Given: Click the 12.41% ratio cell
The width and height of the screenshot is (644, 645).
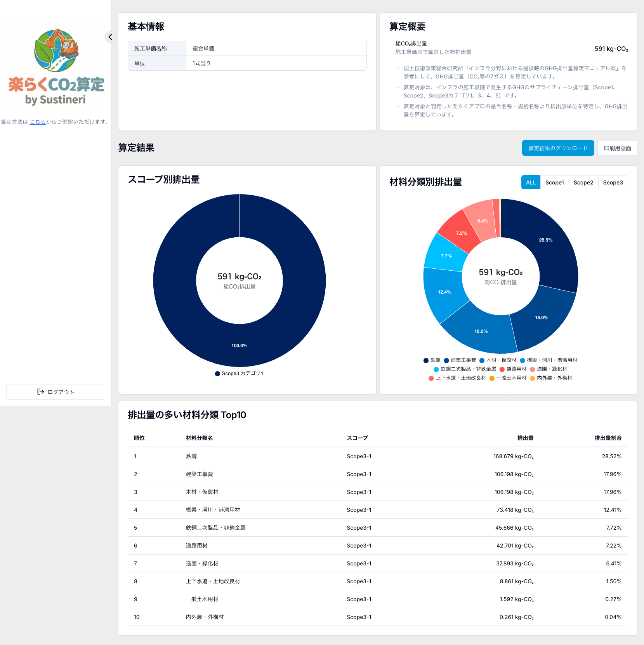Looking at the screenshot, I should pos(612,510).
